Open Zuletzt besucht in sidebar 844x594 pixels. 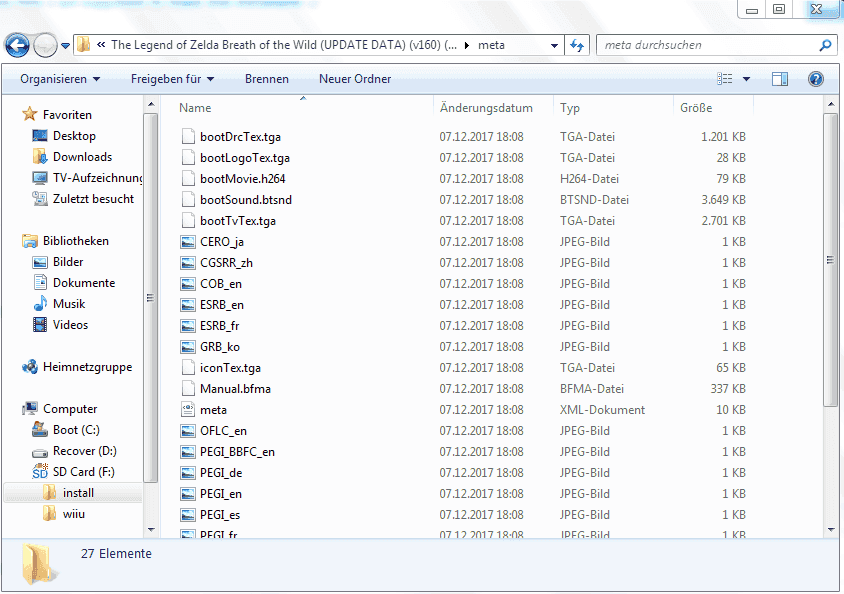pyautogui.click(x=93, y=199)
